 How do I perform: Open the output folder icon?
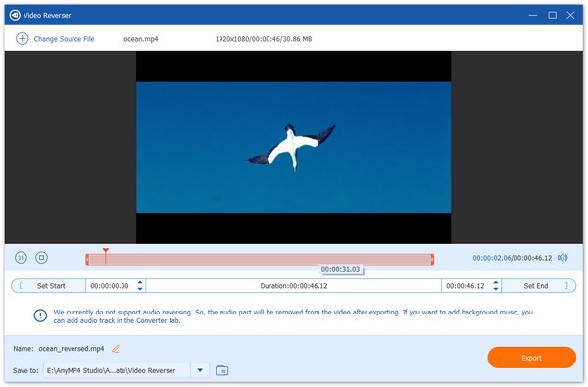[222, 371]
